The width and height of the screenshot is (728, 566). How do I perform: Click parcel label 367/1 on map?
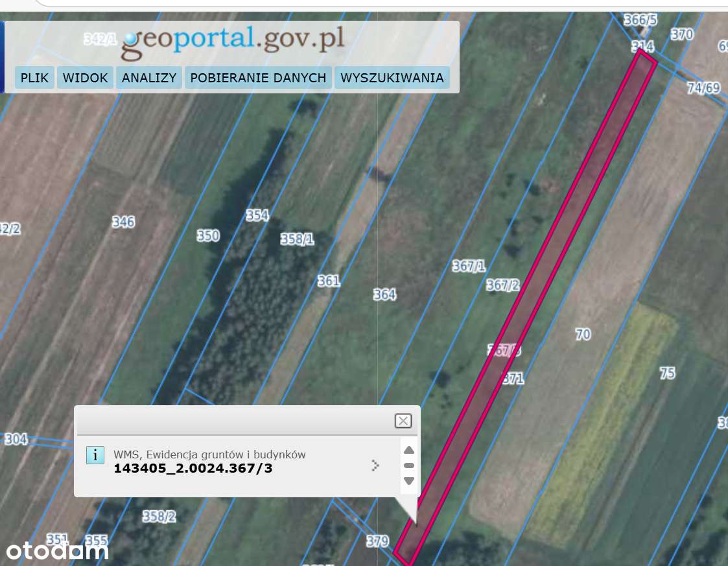click(469, 266)
